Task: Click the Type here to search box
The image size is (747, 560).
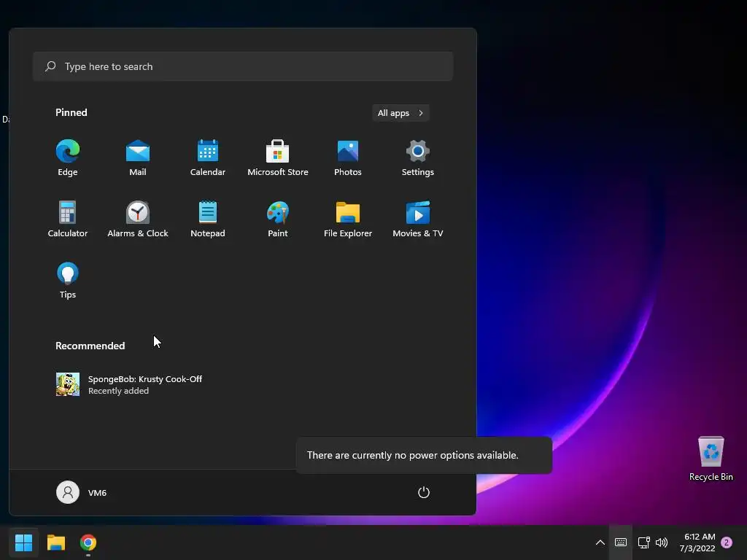Action: point(243,66)
